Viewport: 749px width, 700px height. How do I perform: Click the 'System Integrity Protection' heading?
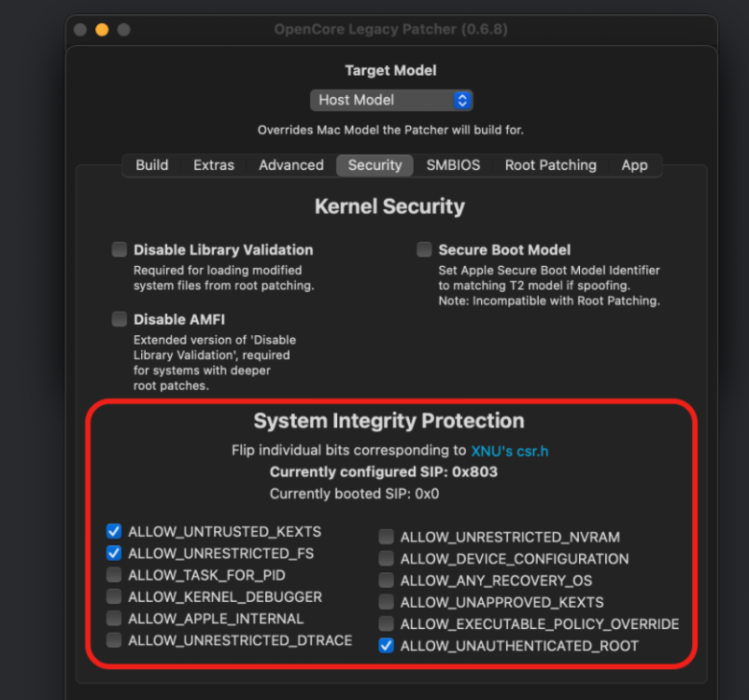coord(389,421)
